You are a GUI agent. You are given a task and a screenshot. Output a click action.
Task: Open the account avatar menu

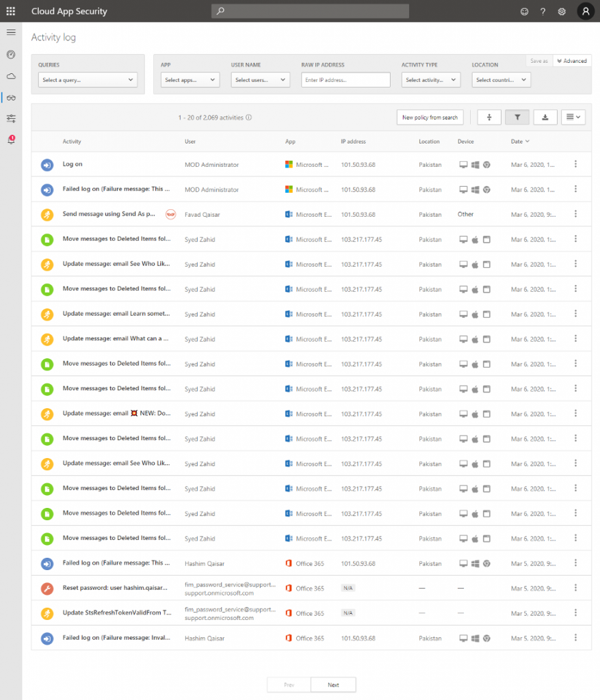click(586, 11)
